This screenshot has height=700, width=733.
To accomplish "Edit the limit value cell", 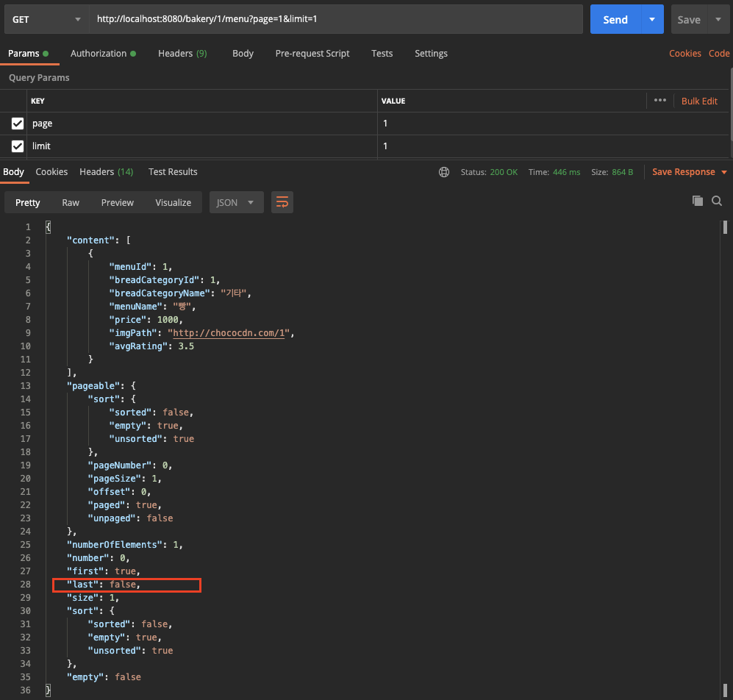I will click(x=553, y=146).
